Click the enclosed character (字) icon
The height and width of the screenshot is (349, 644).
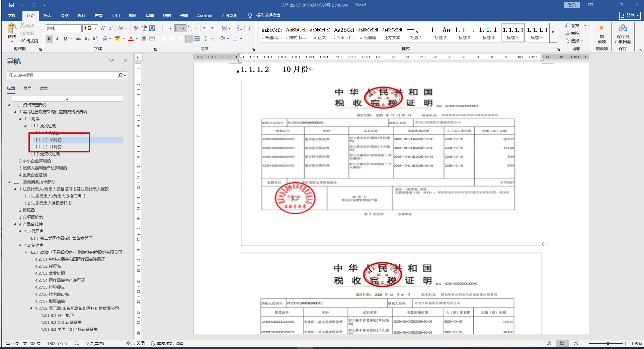pos(152,38)
